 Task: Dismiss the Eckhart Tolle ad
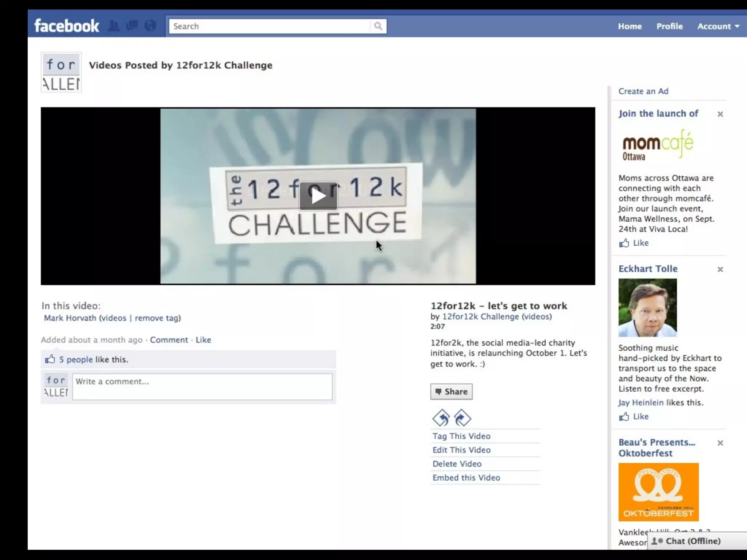pyautogui.click(x=720, y=269)
